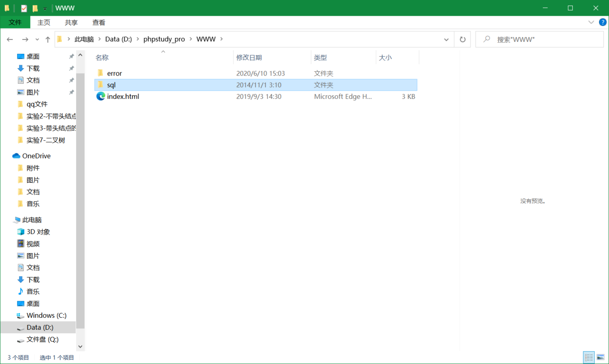Open recent locations dropdown arrow
The height and width of the screenshot is (364, 609).
pos(37,39)
